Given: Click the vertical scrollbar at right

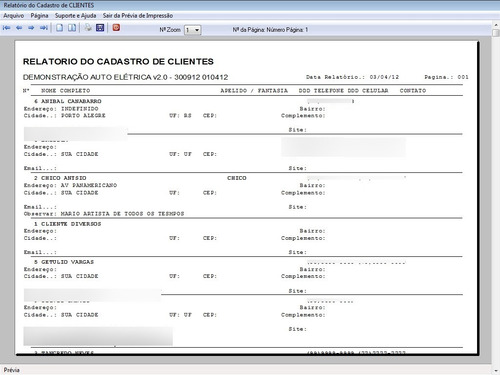Looking at the screenshot, I should [496, 197].
